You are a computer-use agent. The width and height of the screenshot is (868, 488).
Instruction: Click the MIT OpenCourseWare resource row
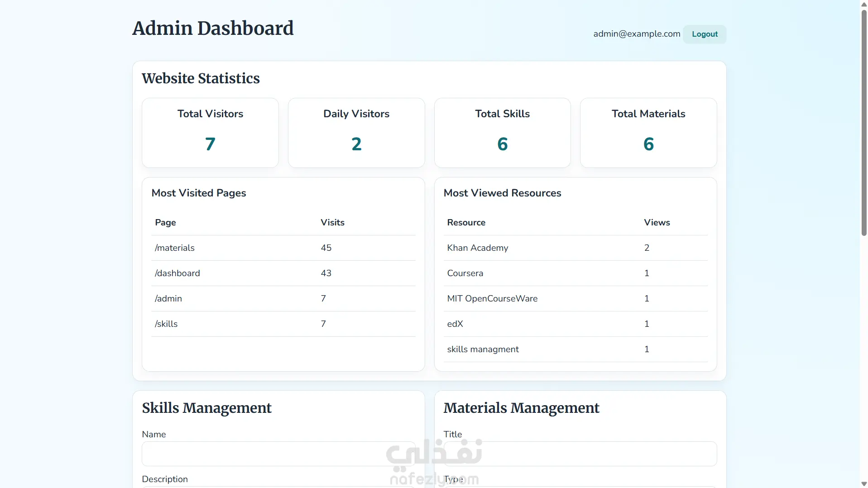click(x=575, y=298)
